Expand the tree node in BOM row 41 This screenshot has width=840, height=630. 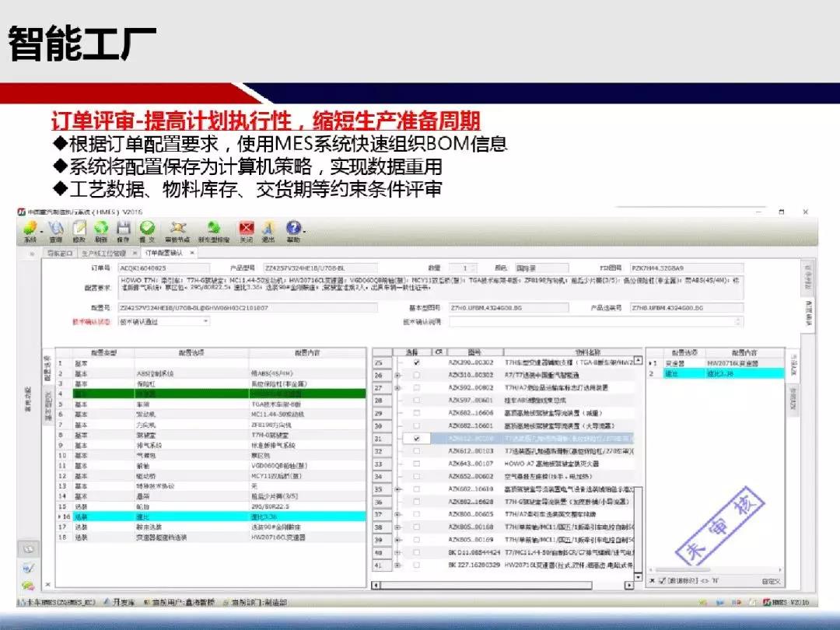point(397,565)
